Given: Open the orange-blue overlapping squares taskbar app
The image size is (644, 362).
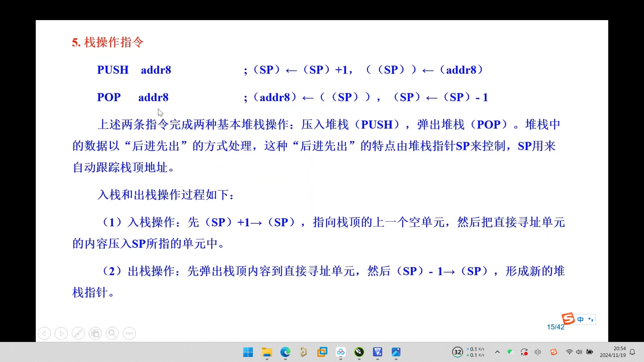Looking at the screenshot, I should pyautogui.click(x=322, y=352).
